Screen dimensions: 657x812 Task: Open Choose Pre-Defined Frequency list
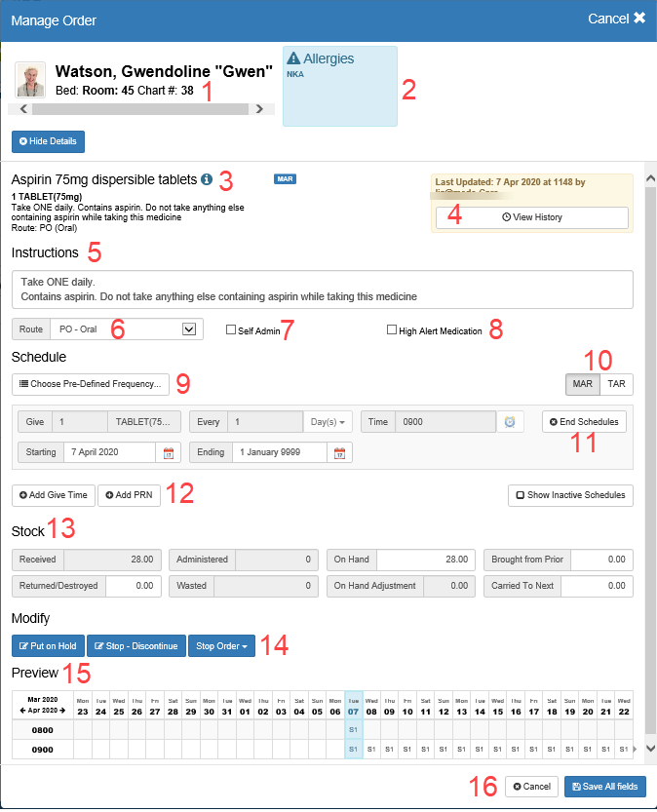pos(91,384)
